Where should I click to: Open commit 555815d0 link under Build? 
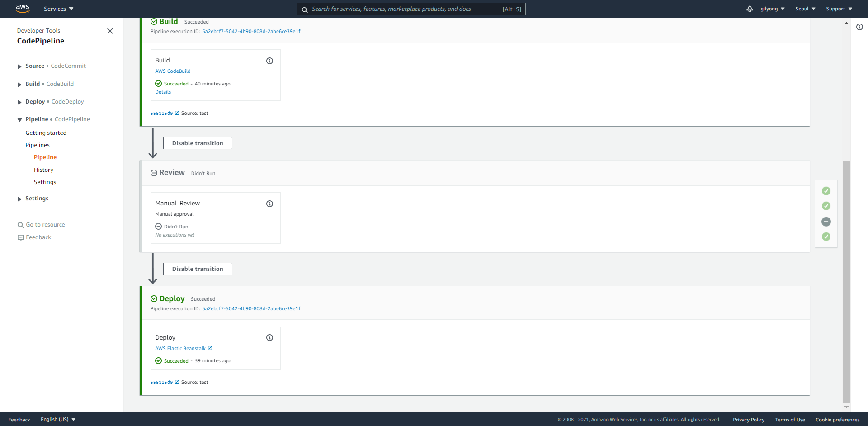pos(161,113)
